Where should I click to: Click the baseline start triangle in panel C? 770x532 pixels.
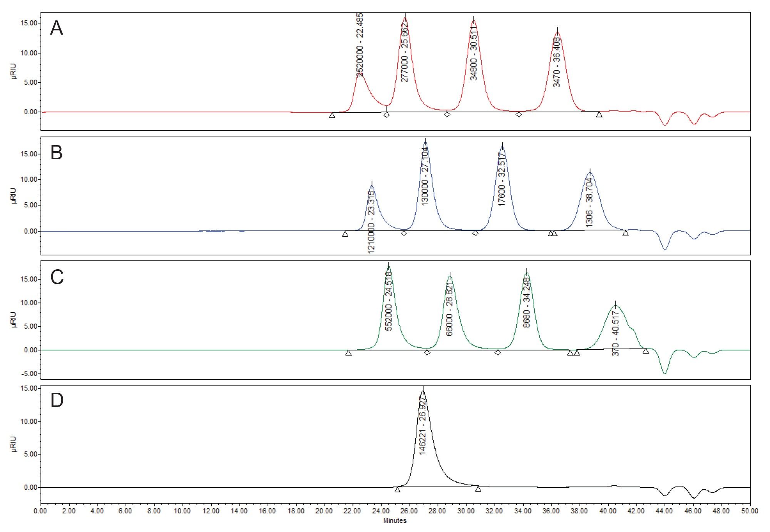(348, 352)
